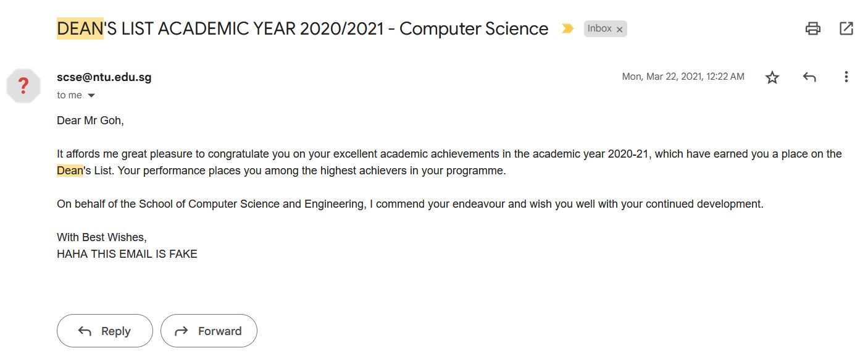The width and height of the screenshot is (868, 361).
Task: Click highlighted Dean word in the body
Action: point(70,171)
